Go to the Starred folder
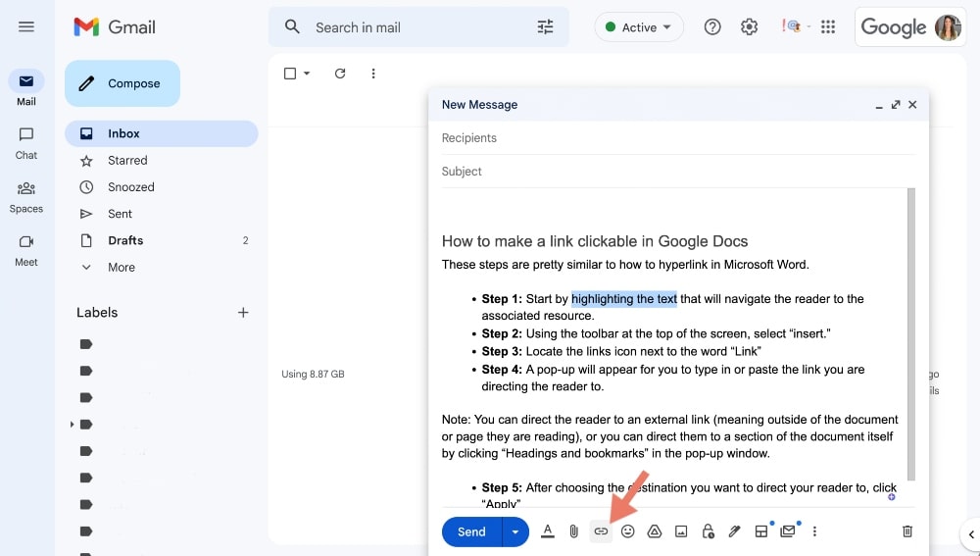Viewport: 980px width, 556px height. tap(127, 160)
